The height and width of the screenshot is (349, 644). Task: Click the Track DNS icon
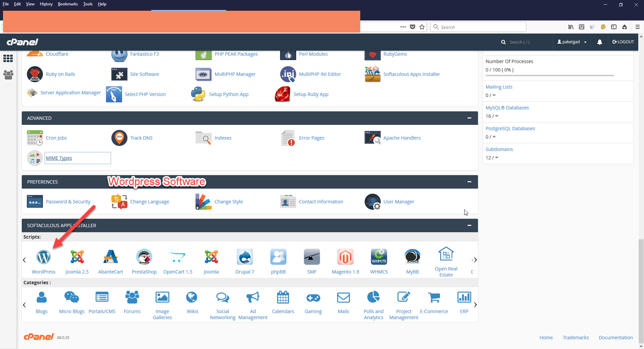tap(119, 138)
